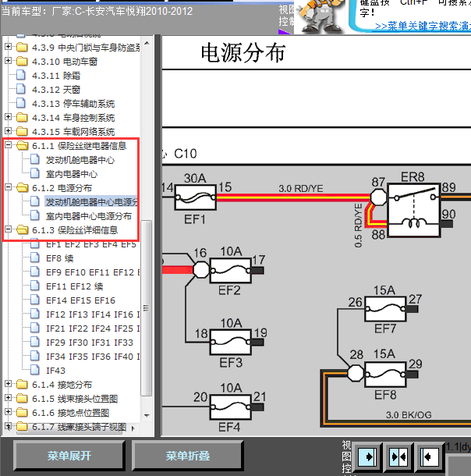Viewport: 471px width, 476px height.
Task: Select 室内电器中心电源分布 tree item
Action: [x=89, y=216]
